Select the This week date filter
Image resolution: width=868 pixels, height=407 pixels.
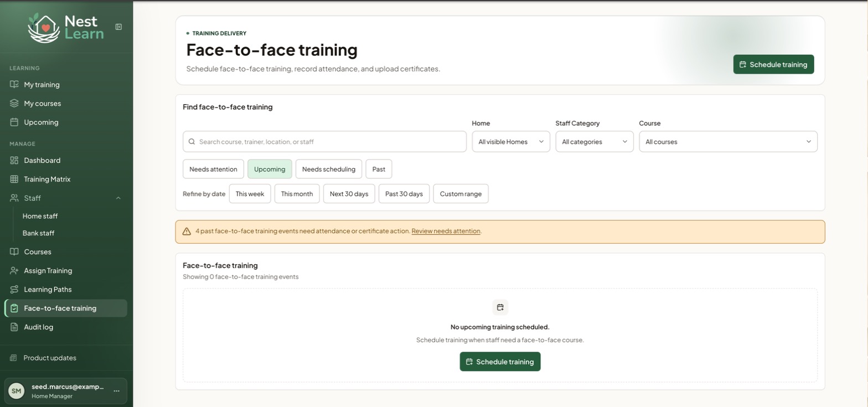coord(250,194)
